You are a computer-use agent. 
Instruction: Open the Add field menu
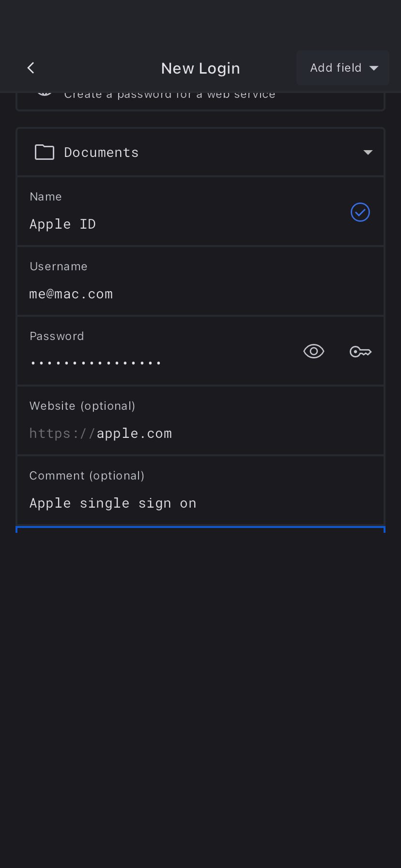tap(336, 68)
